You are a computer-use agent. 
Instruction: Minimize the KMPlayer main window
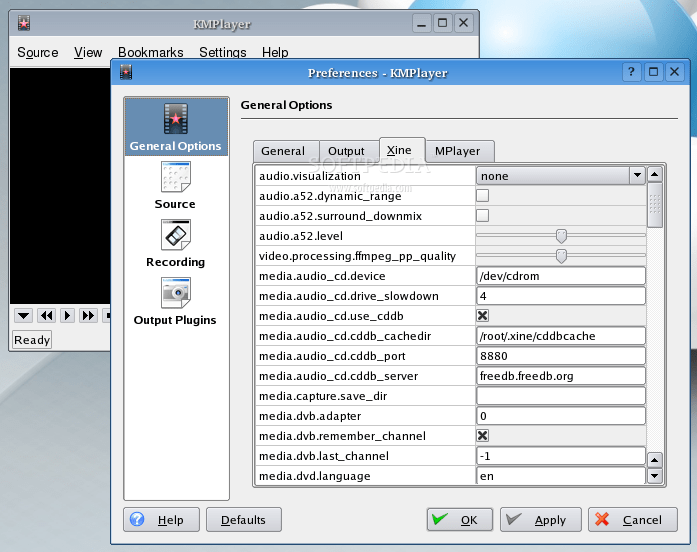tap(421, 23)
